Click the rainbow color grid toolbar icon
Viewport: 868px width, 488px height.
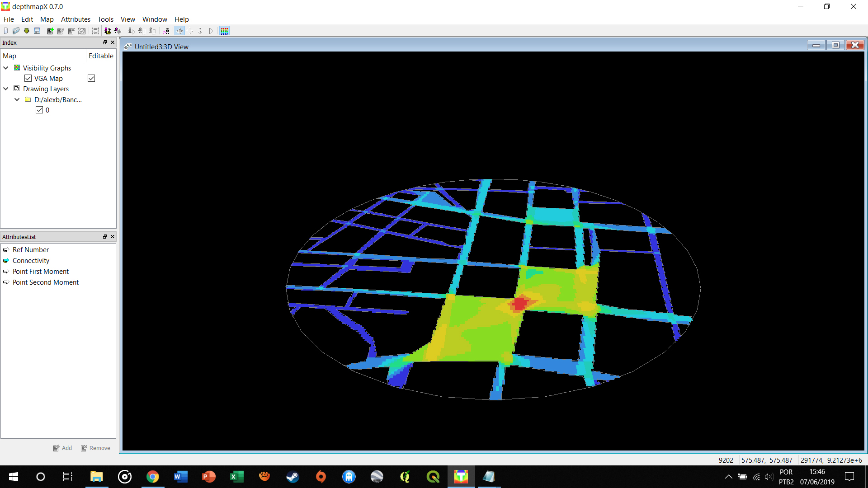224,31
